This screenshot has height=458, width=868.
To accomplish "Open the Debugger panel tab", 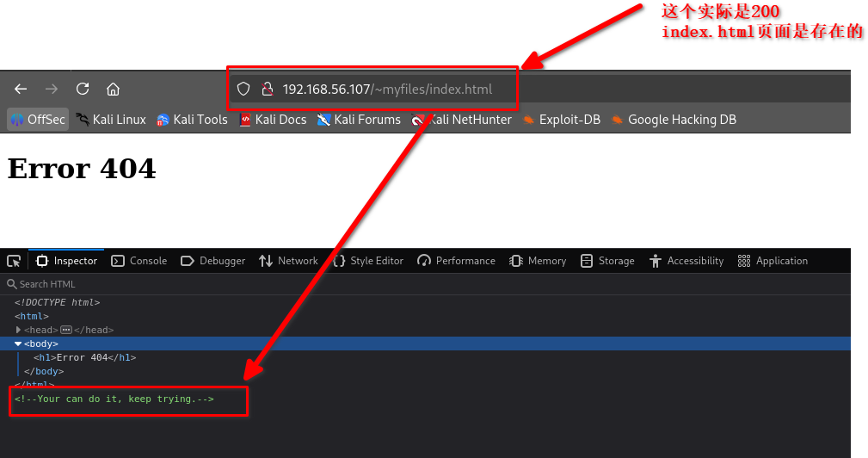I will pyautogui.click(x=213, y=261).
